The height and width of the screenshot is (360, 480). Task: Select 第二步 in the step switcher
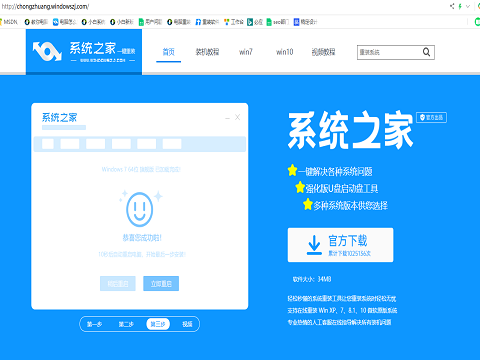[x=126, y=324]
